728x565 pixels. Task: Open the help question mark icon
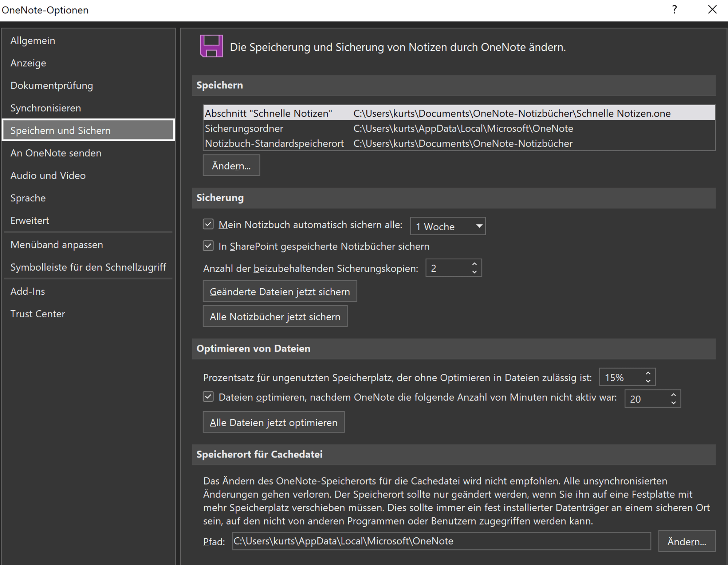(674, 10)
